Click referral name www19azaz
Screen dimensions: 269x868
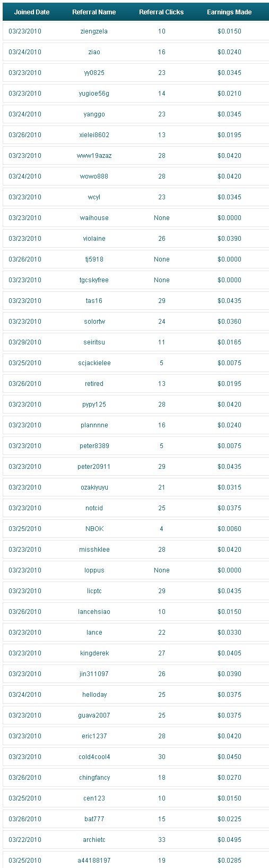94,156
